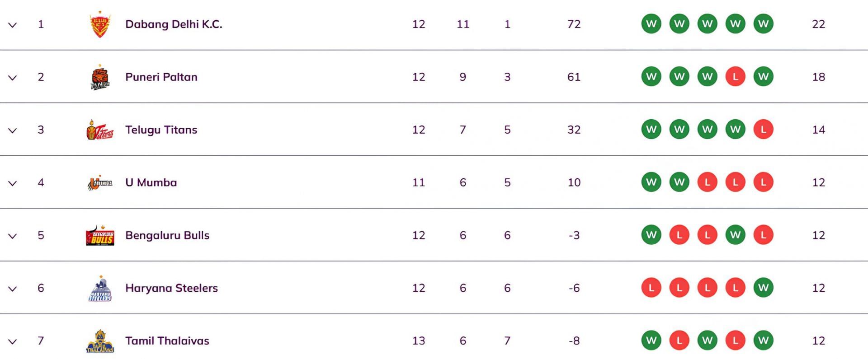Expand the U Mumba row chevron

coord(13,183)
